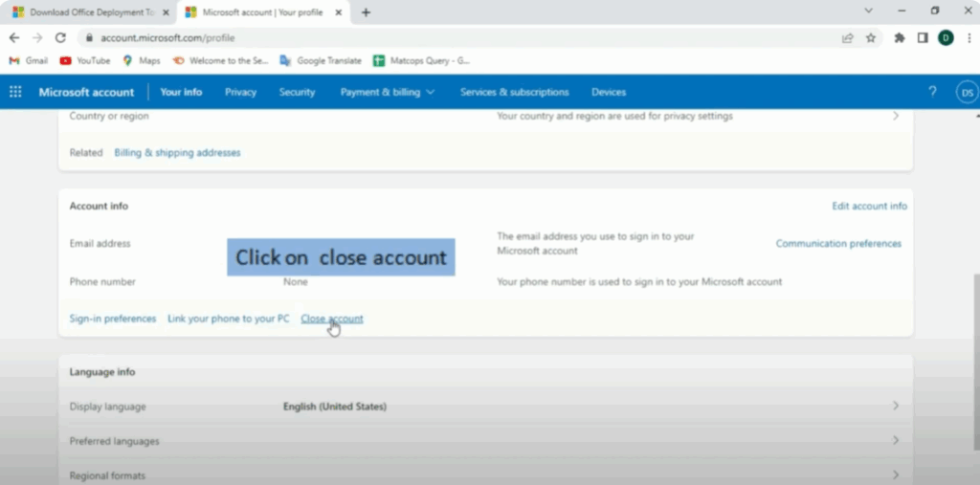Focus the address bar URL field
This screenshot has height=485, width=980.
(462, 37)
